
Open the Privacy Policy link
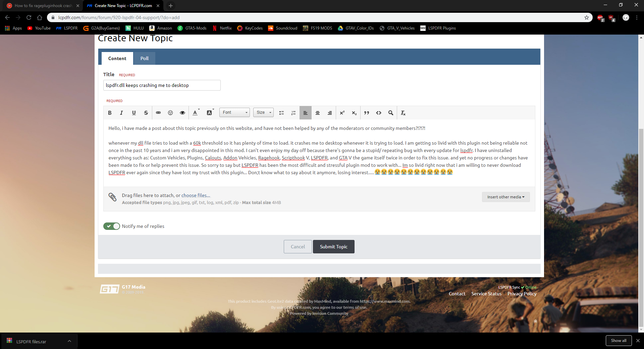pos(522,294)
